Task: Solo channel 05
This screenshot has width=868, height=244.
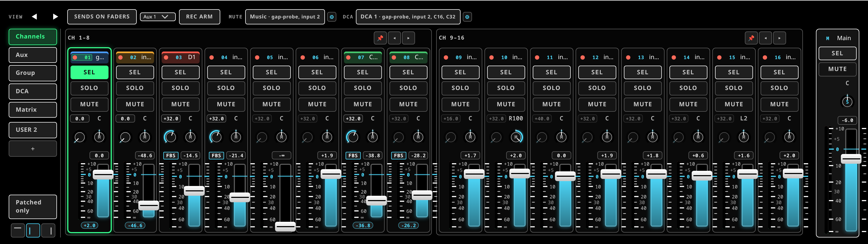Action: pyautogui.click(x=272, y=88)
